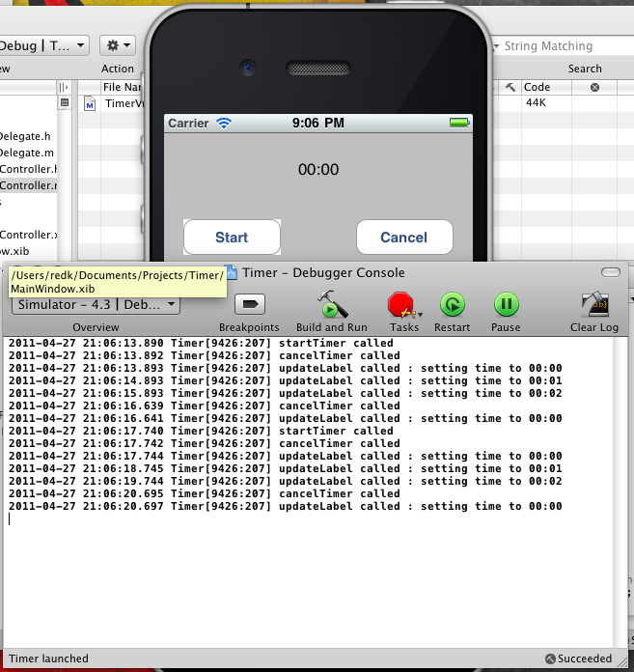Open the Tasks button dropdown arrow

[x=420, y=315]
